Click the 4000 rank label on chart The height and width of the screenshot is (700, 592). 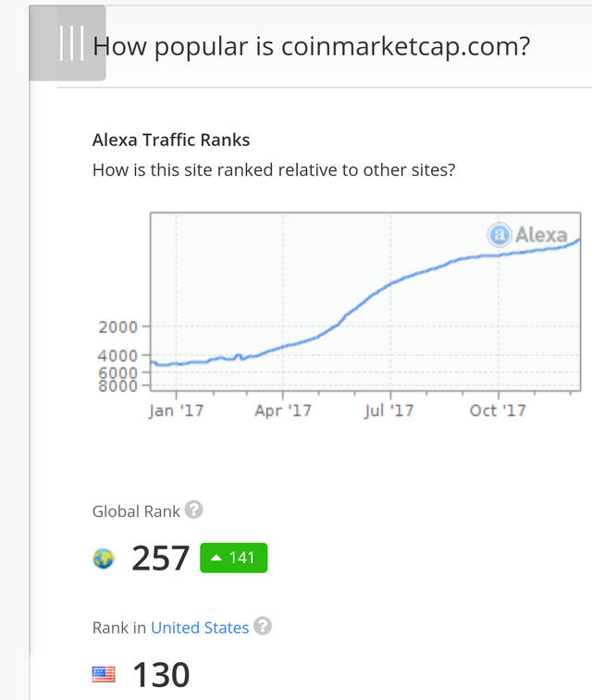(118, 355)
